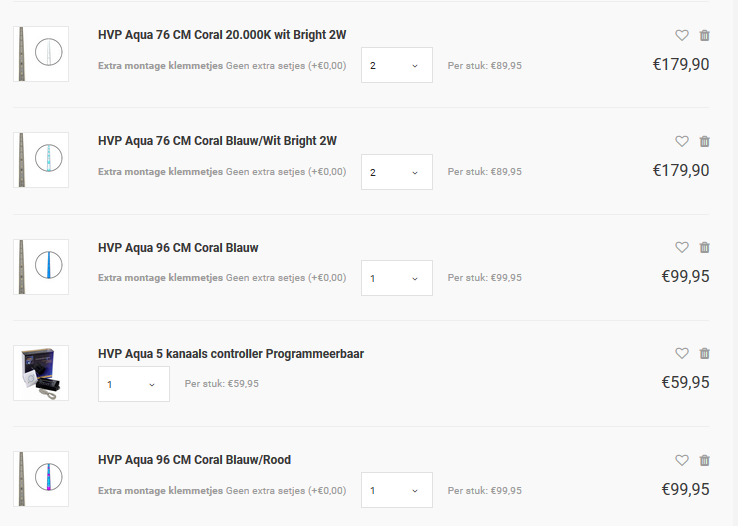Add 76 CM Coral Blauw/Wit to wishlist
Screen dimensions: 738x526
[x=682, y=141]
